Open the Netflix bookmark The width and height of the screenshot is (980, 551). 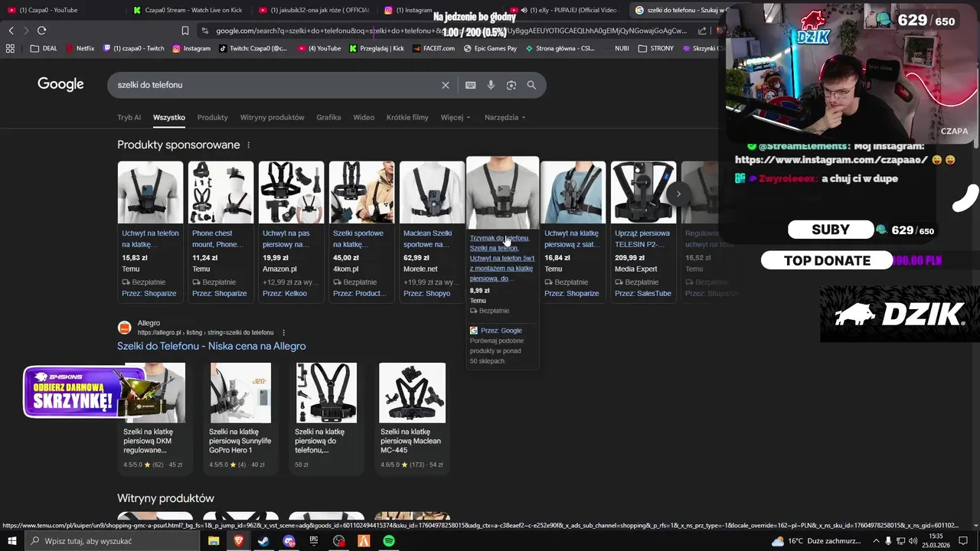80,48
